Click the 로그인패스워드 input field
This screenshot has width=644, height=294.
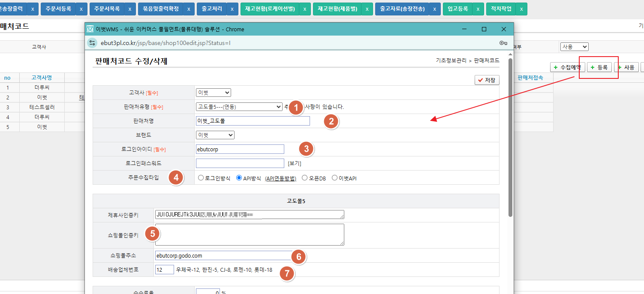(240, 163)
